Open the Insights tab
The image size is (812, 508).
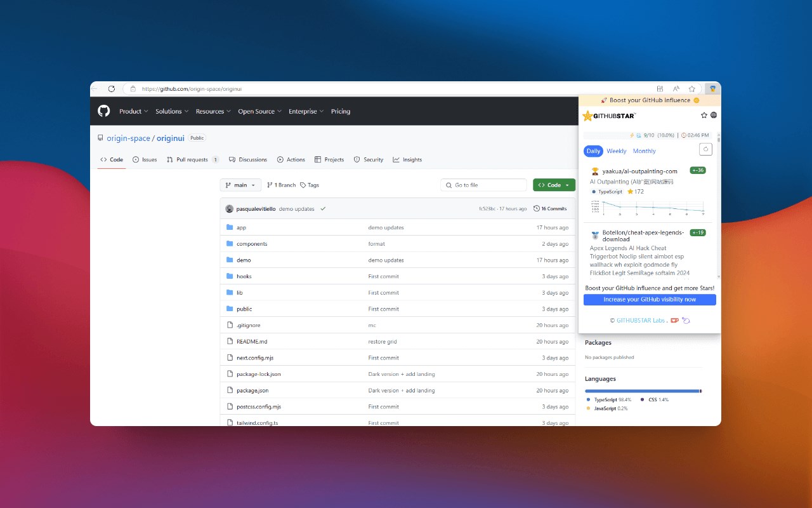pyautogui.click(x=407, y=160)
